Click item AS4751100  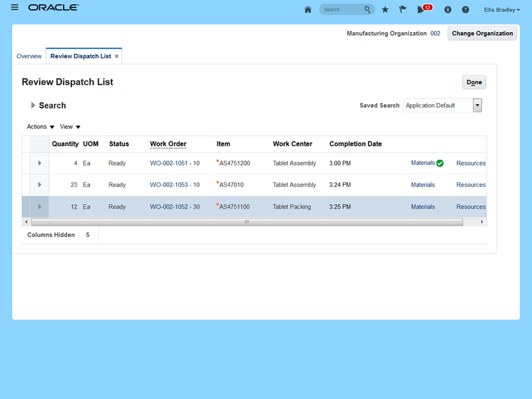234,207
